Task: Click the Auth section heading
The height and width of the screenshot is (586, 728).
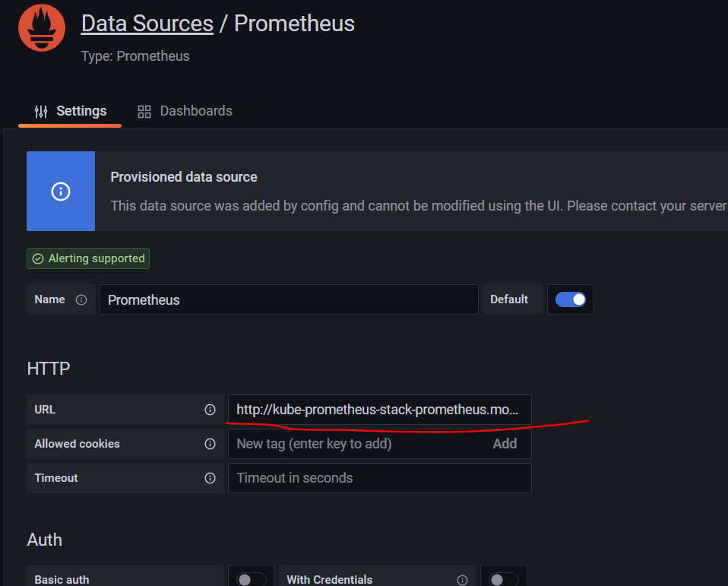Action: pyautogui.click(x=45, y=540)
